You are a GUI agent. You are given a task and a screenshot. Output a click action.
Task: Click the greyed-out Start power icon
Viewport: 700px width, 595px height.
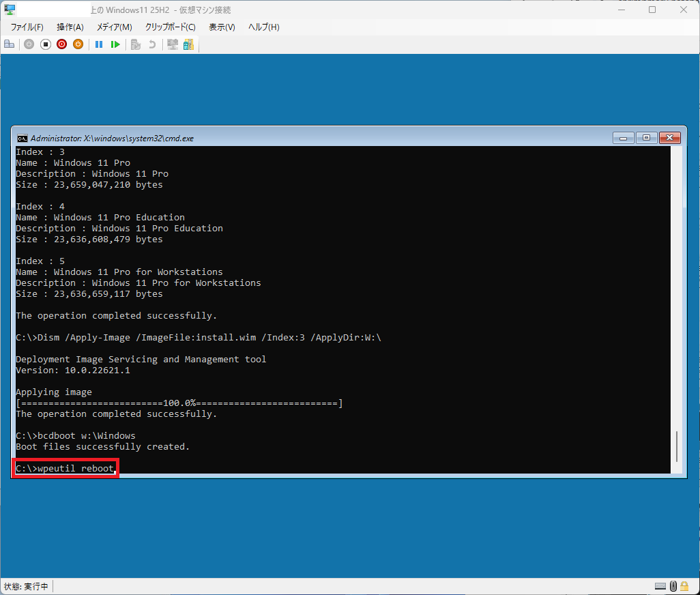[x=29, y=44]
